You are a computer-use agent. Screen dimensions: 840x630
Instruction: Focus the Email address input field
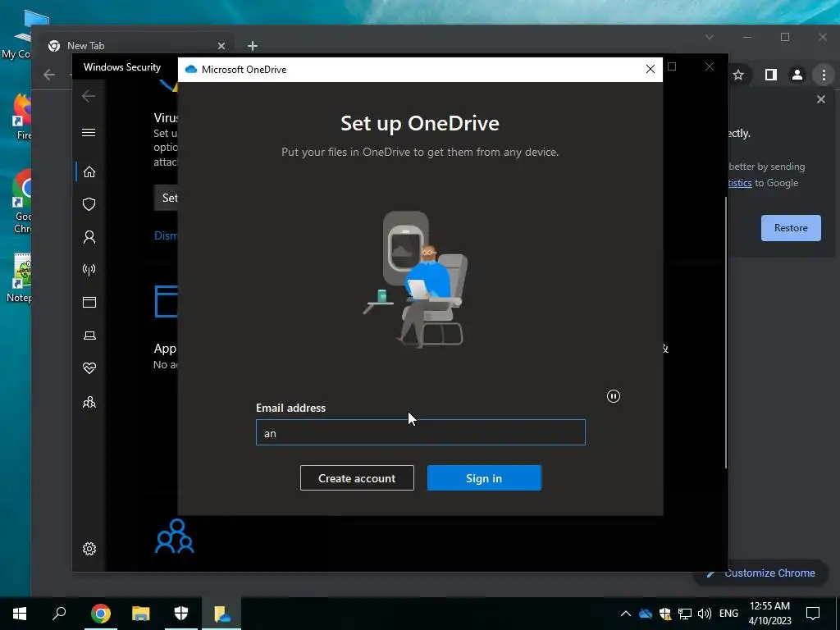click(x=421, y=432)
